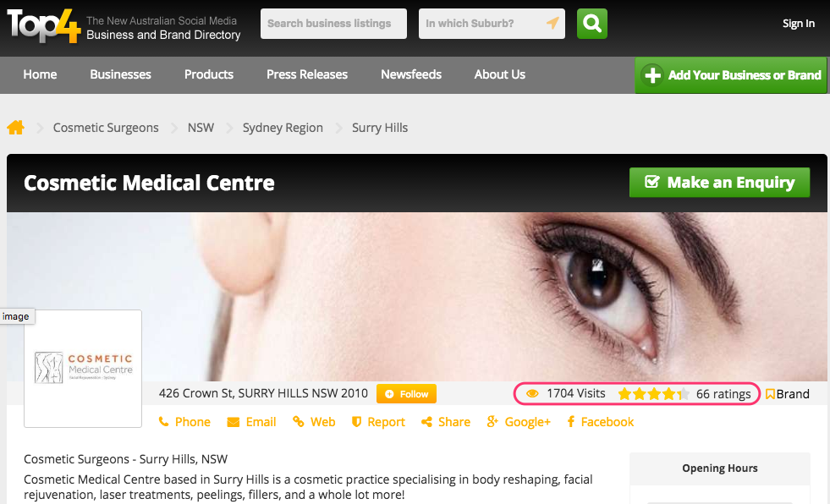The width and height of the screenshot is (830, 504).
Task: Click the green magnifier search button
Action: 592,24
